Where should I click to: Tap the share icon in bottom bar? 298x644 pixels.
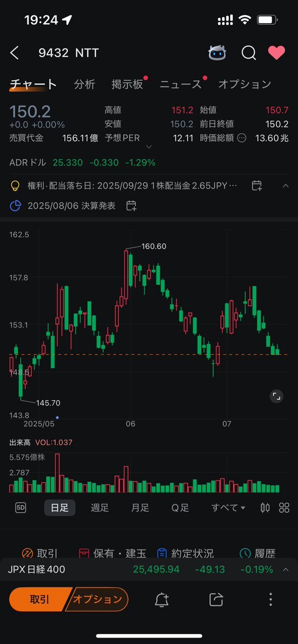(x=216, y=599)
